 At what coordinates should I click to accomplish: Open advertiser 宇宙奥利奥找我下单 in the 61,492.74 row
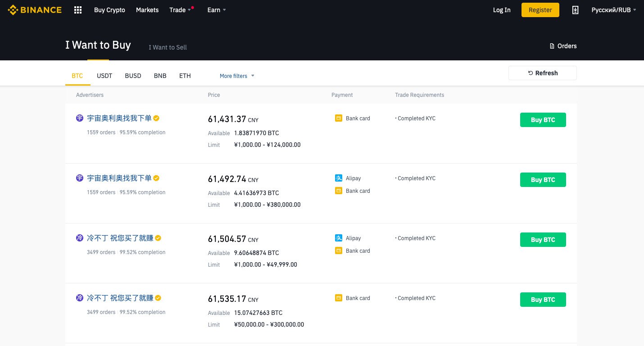[x=119, y=178]
